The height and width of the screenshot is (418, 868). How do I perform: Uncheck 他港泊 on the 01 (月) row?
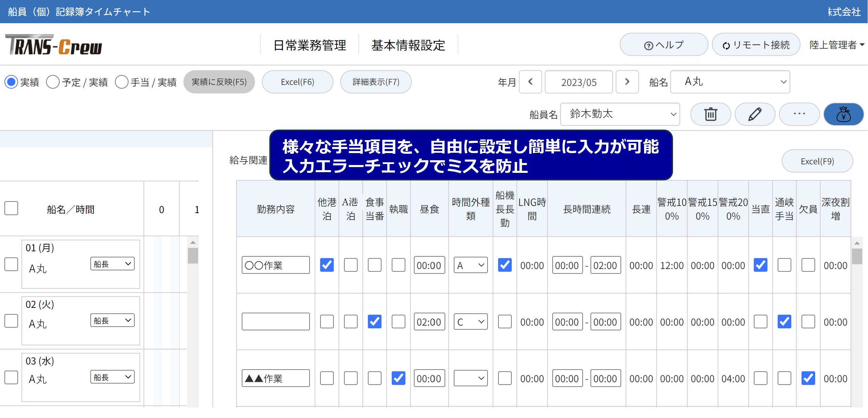click(x=327, y=265)
